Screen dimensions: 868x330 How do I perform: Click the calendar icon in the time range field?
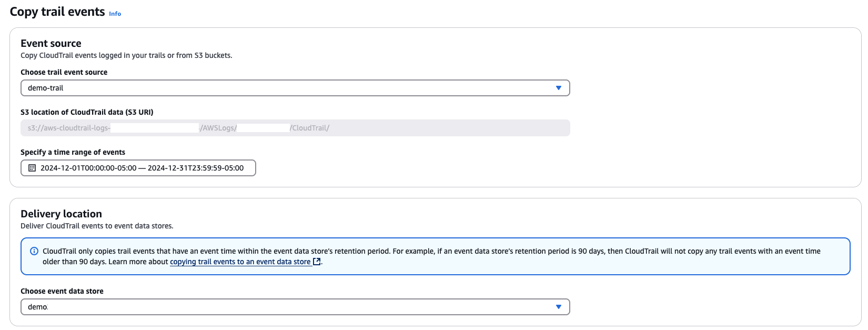click(32, 168)
